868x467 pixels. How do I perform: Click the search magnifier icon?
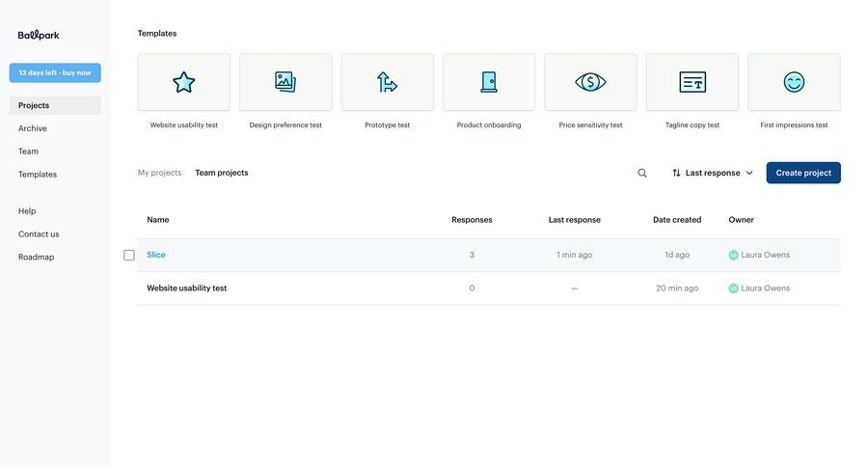pyautogui.click(x=642, y=173)
